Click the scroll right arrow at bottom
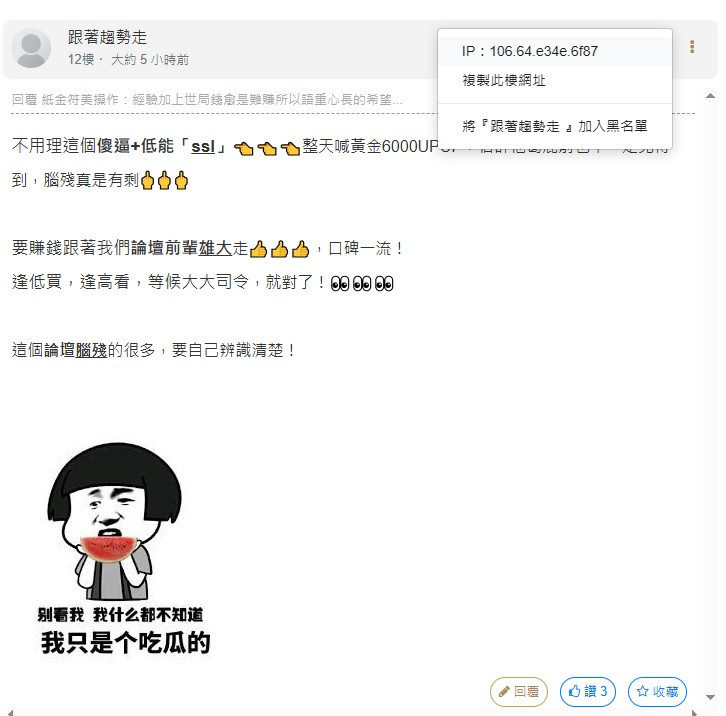The width and height of the screenshot is (726, 716). (694, 712)
